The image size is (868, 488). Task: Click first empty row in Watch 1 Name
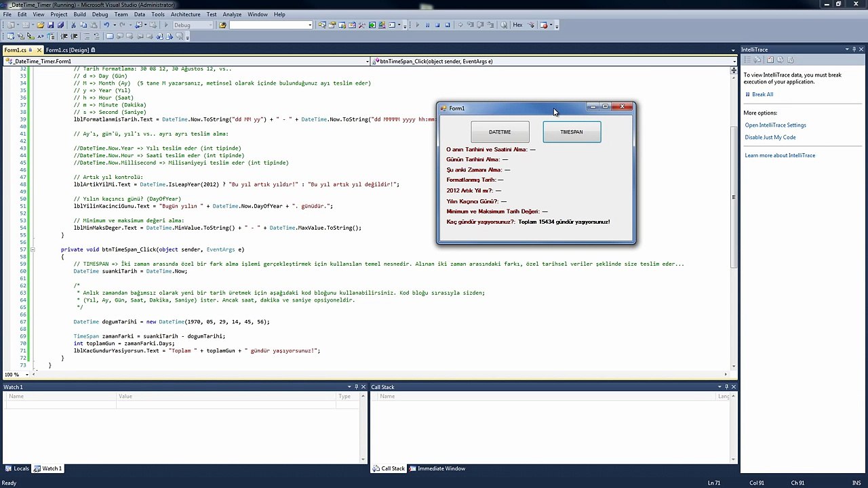click(x=61, y=405)
